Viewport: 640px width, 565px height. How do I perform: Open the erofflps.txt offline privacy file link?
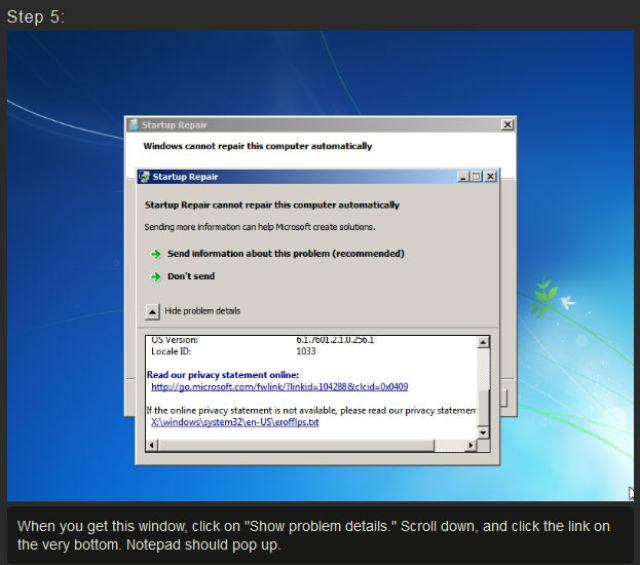pos(234,422)
